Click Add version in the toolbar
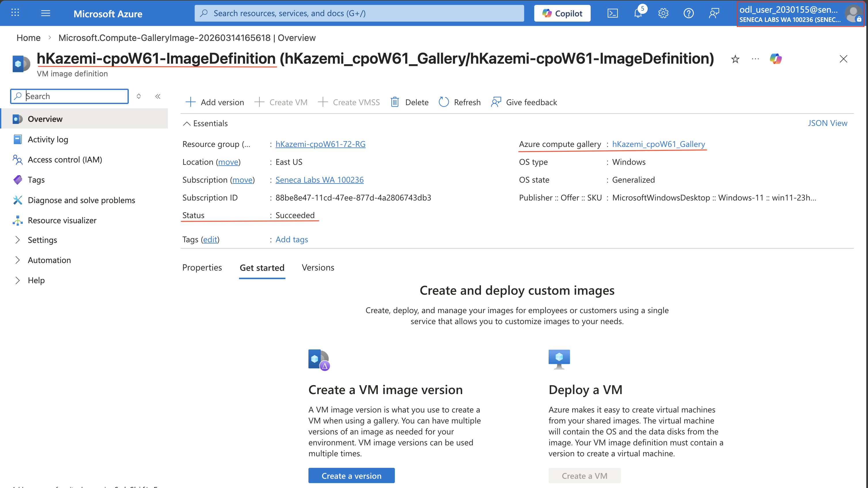 coord(215,102)
